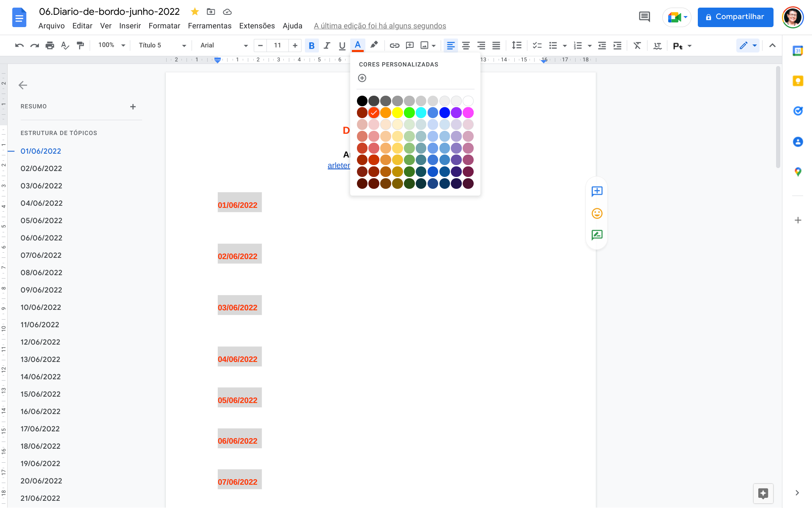The image size is (812, 508).
Task: Click the Compartilhar button
Action: (x=735, y=17)
